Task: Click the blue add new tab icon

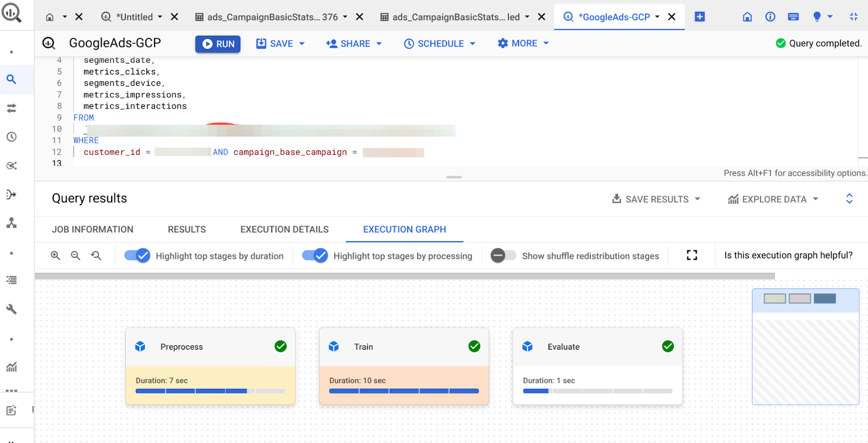Action: [700, 17]
